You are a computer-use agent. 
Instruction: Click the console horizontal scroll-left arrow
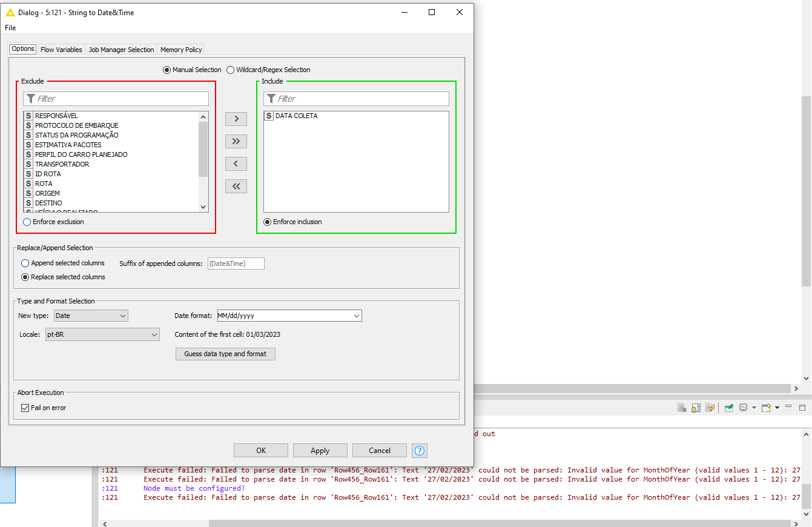tap(105, 523)
